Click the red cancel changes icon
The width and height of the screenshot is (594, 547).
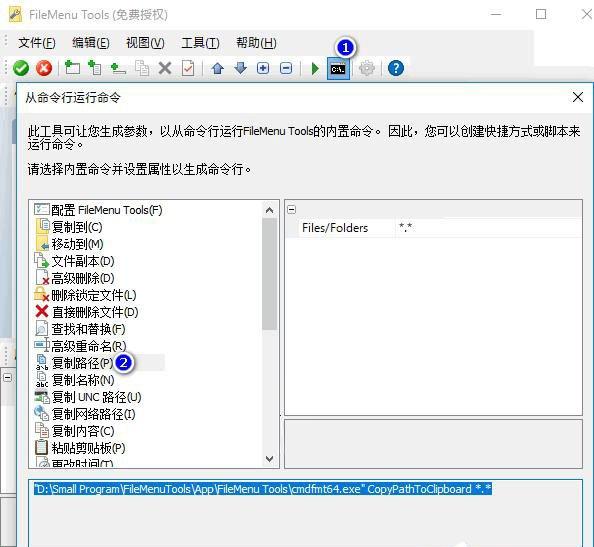44,69
